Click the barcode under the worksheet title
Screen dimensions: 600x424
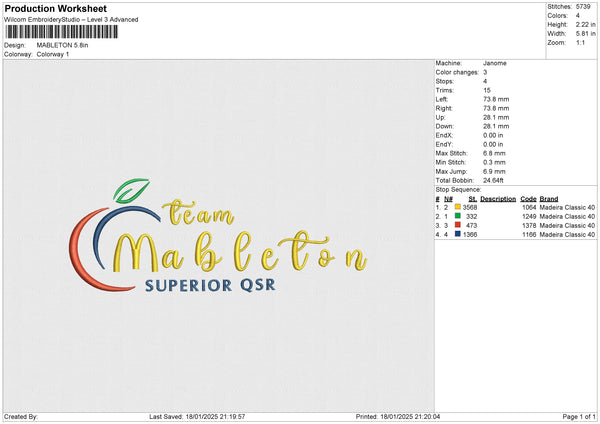[x=62, y=32]
